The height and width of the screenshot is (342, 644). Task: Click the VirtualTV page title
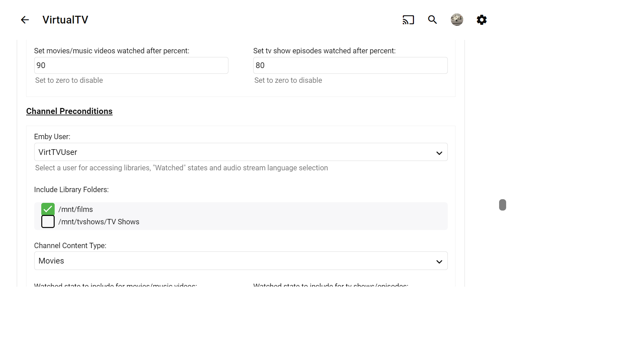65,20
